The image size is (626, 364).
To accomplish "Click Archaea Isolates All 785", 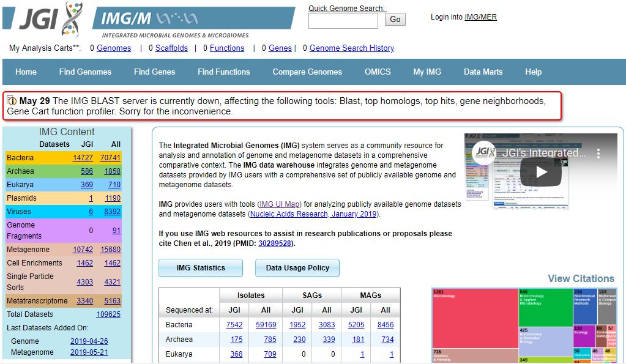I will [270, 340].
